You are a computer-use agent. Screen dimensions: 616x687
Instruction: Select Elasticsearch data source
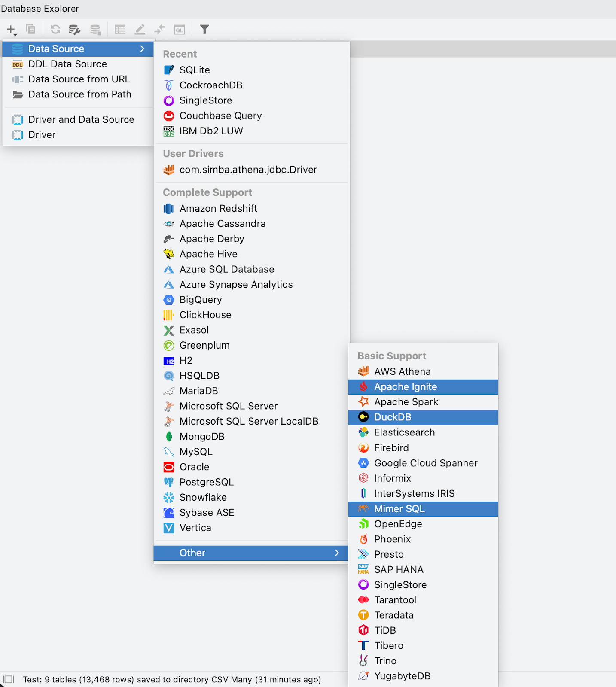click(x=423, y=433)
